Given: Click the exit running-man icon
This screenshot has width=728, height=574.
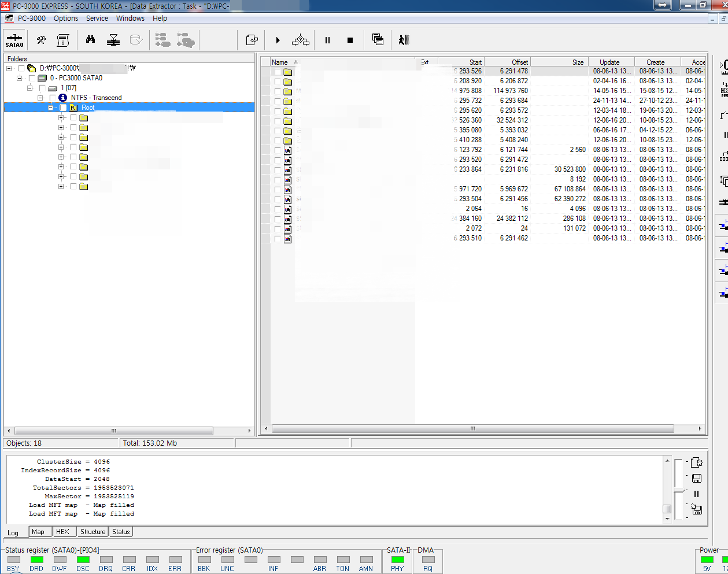Looking at the screenshot, I should coord(404,40).
